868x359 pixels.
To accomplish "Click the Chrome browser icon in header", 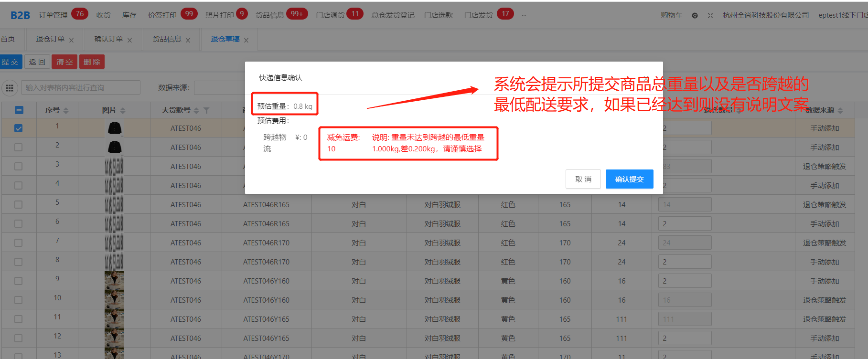I will pos(695,15).
